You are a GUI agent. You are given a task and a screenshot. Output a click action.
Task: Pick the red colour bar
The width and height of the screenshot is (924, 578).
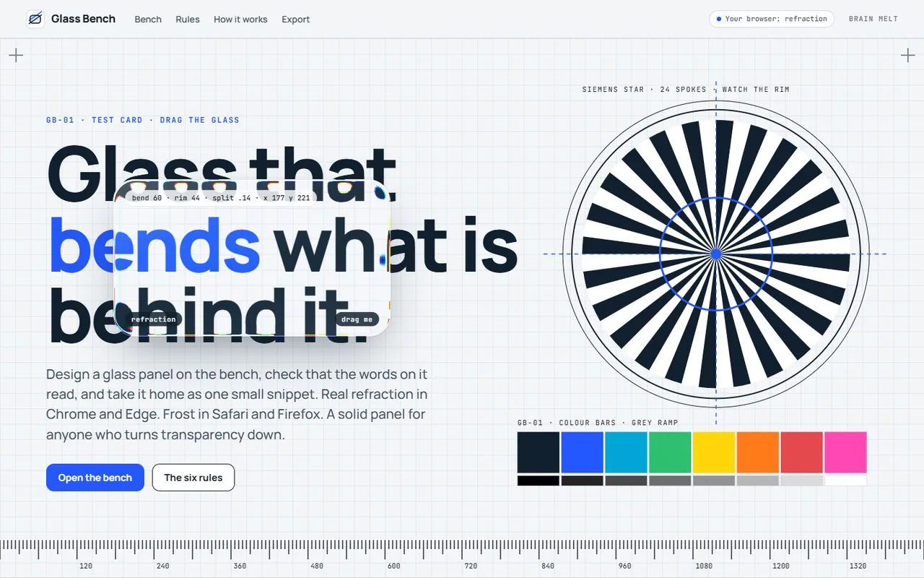click(x=801, y=452)
